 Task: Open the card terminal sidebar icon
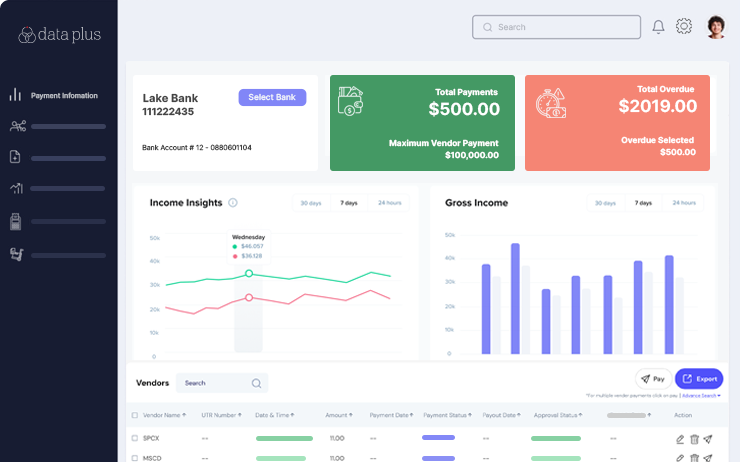16,221
